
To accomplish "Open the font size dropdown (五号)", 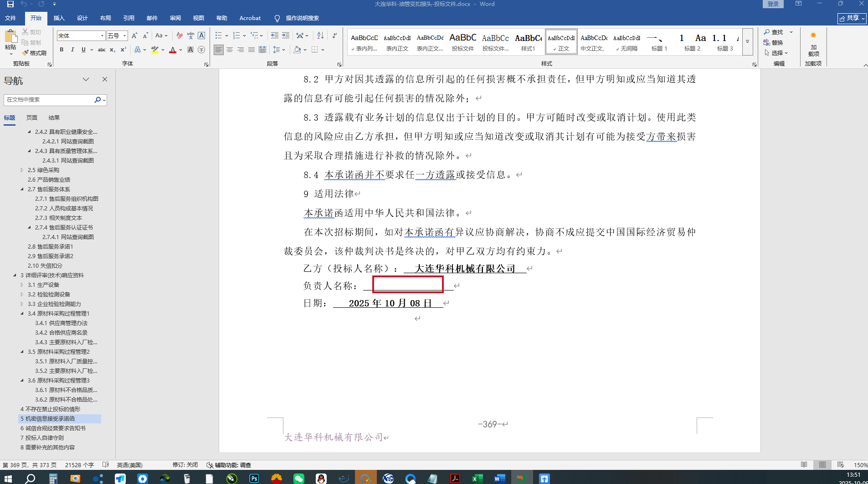I will tap(124, 36).
